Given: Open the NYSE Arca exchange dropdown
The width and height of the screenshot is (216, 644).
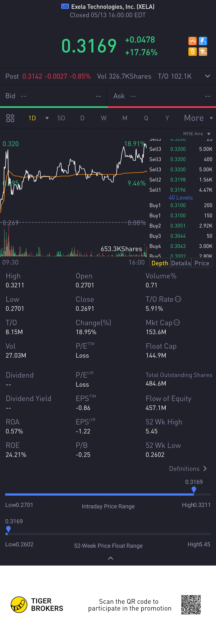Looking at the screenshot, I should [197, 134].
